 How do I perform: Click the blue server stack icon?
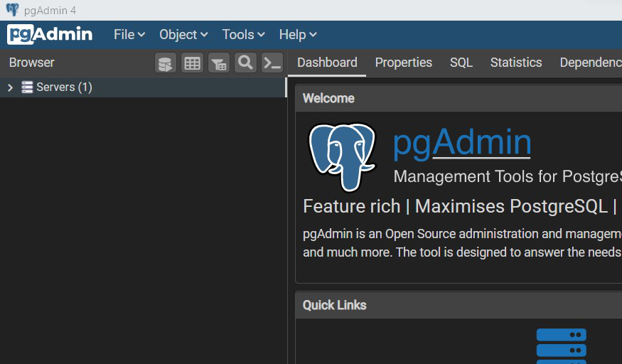pyautogui.click(x=561, y=346)
